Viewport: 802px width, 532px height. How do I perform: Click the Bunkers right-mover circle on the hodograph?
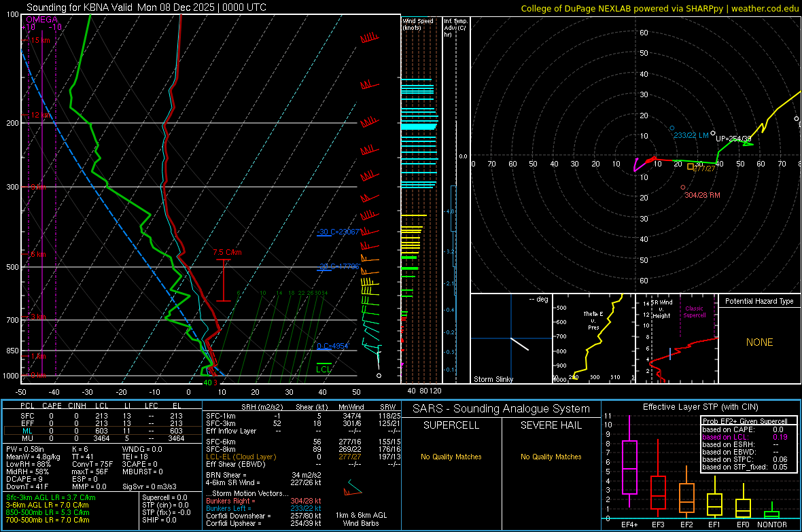[683, 188]
